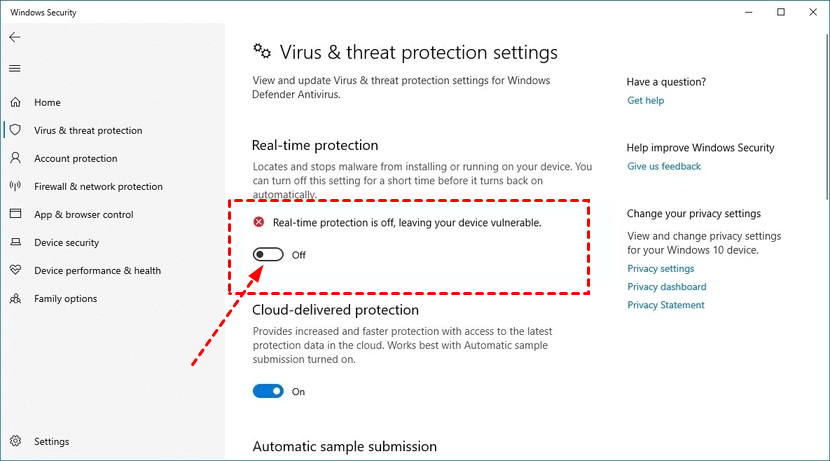Open Settings gear icon in sidebar

(x=15, y=441)
